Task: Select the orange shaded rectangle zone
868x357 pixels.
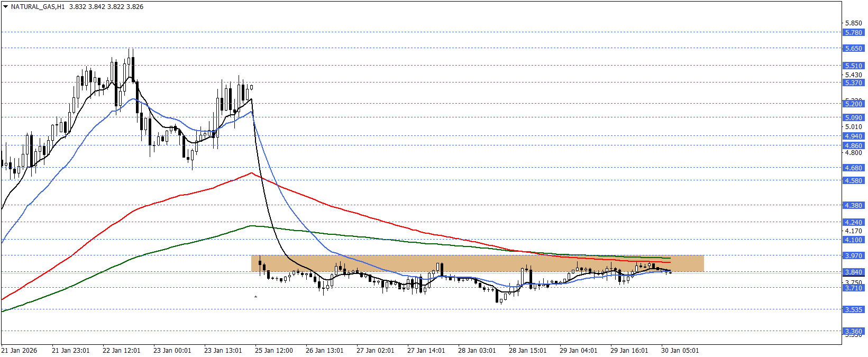Action: tap(476, 263)
